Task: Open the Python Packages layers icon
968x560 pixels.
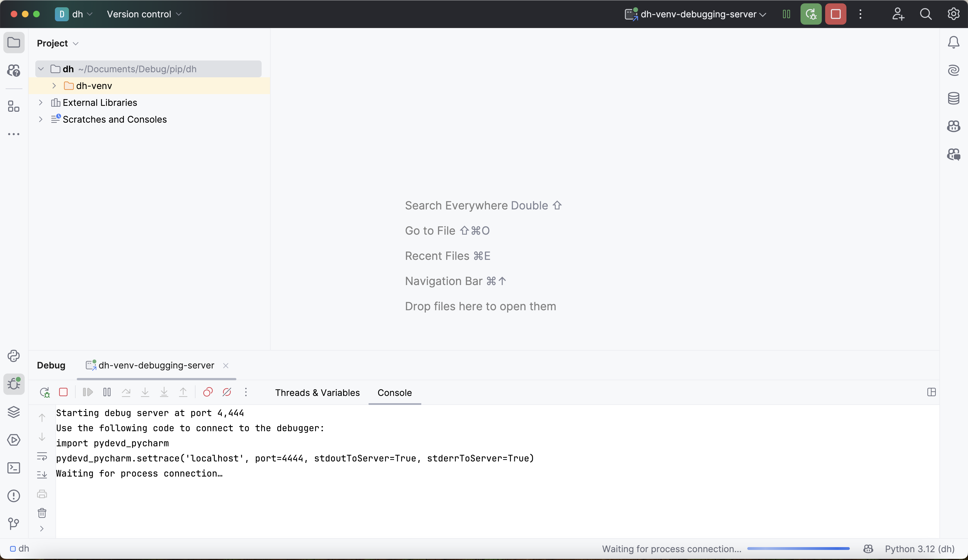Action: coord(14,412)
